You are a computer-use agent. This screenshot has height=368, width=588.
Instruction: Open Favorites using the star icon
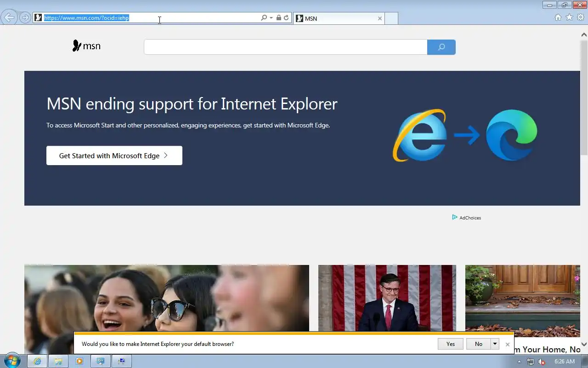(x=569, y=17)
